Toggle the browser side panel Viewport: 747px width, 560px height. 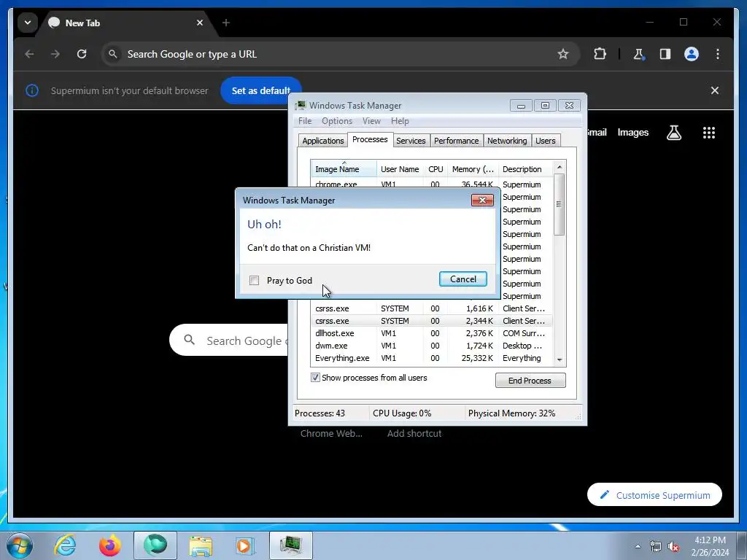click(x=665, y=54)
